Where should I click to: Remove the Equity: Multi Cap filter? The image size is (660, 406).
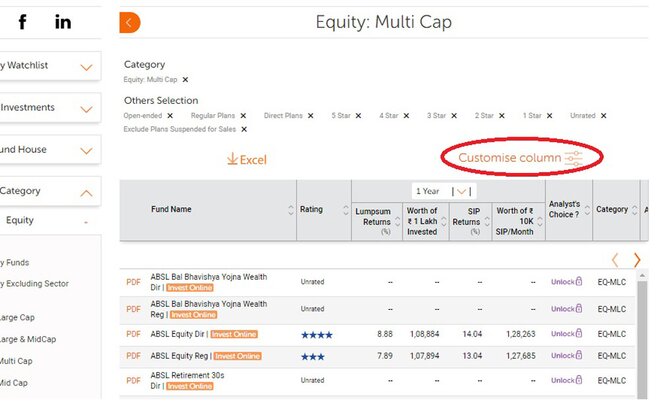(185, 80)
